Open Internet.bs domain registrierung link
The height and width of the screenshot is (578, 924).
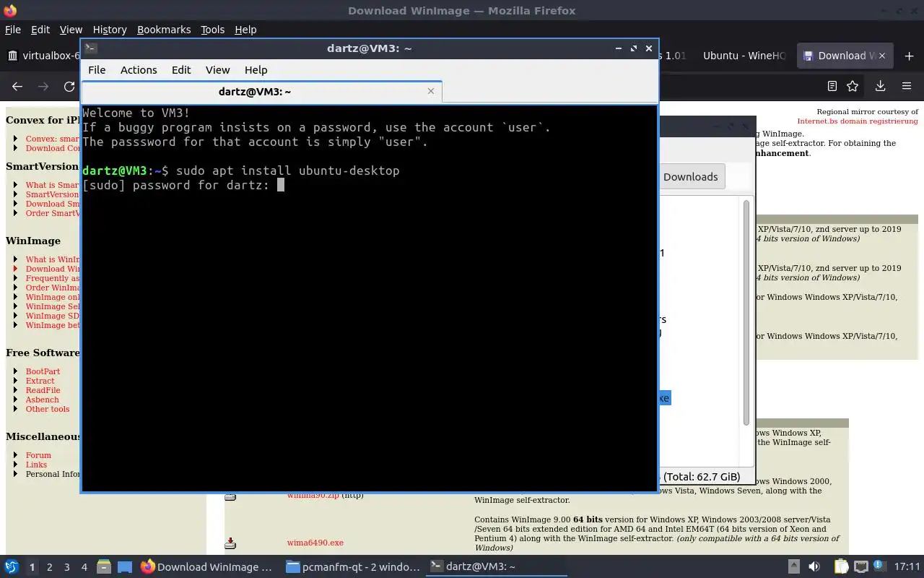click(x=858, y=121)
